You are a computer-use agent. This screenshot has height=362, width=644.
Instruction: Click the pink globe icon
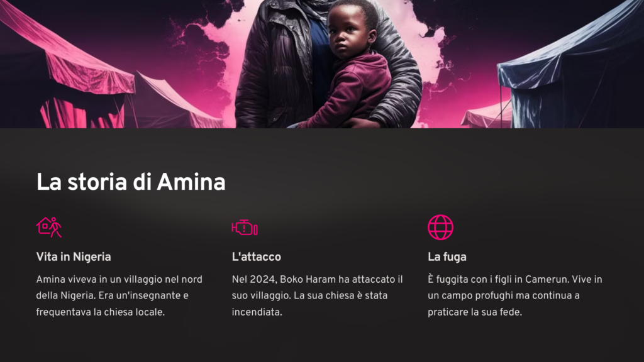coord(440,228)
